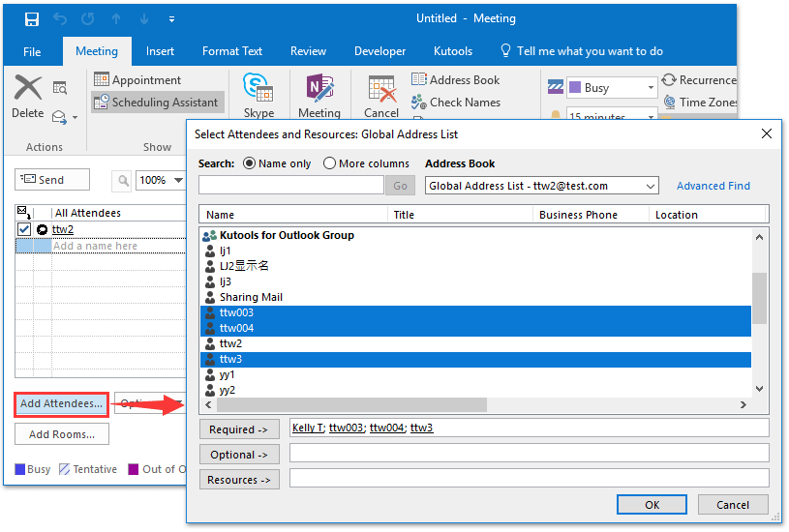Click Check Names in the ribbon
Screen dimensions: 789x532
pyautogui.click(x=456, y=102)
